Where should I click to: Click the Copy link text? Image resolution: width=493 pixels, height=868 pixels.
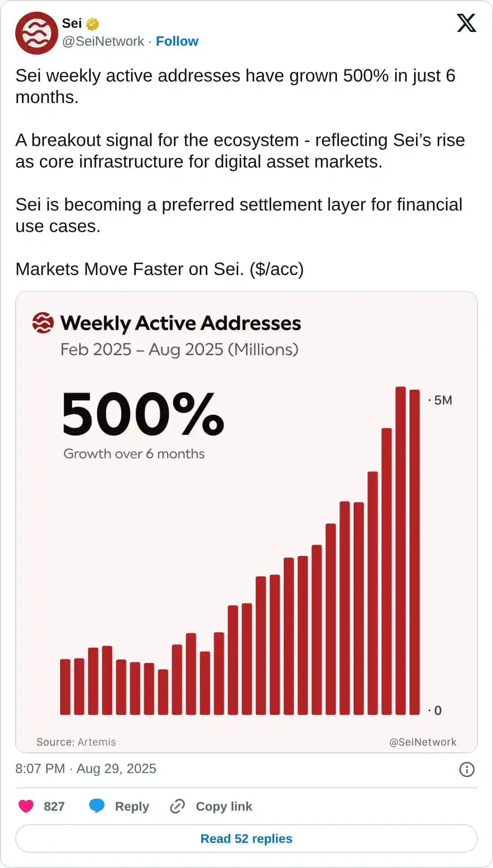tap(224, 806)
